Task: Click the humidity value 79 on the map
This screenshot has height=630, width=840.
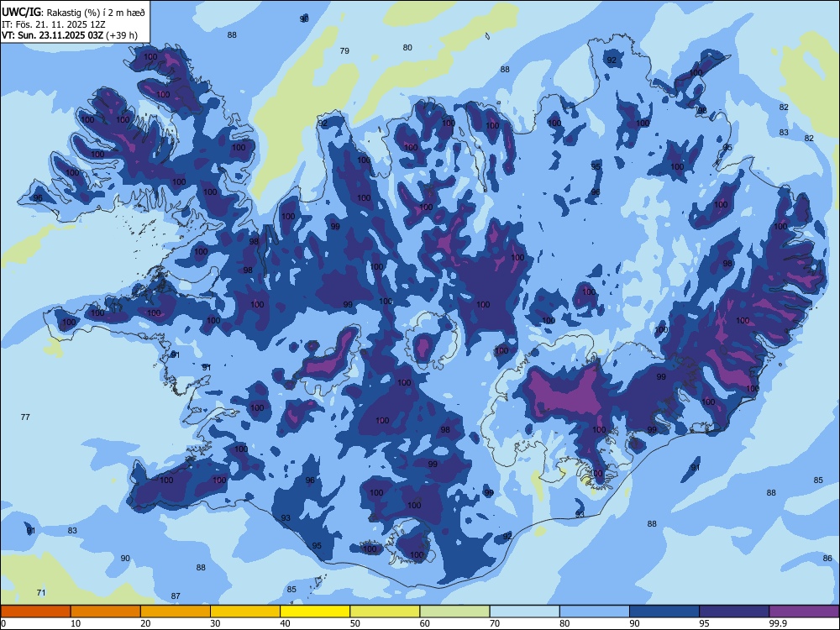Action: 344,51
